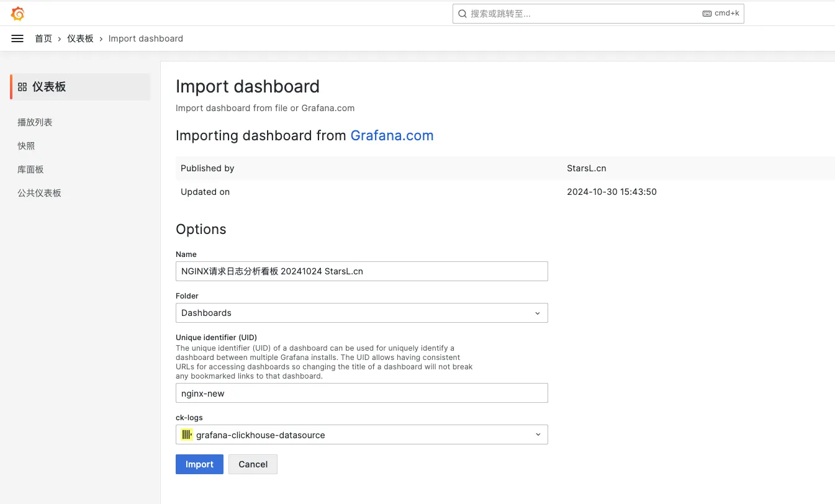Viewport: 835px width, 504px height.
Task: Click the Name field label
Action: coord(186,254)
